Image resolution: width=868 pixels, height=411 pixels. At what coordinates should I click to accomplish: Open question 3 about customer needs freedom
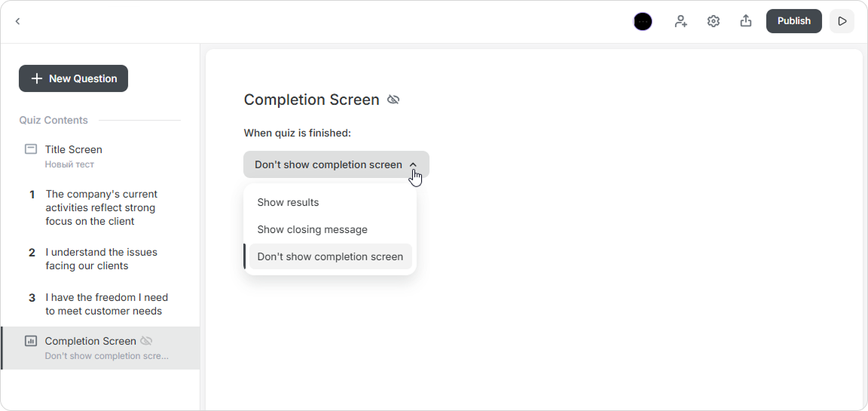[x=100, y=304]
